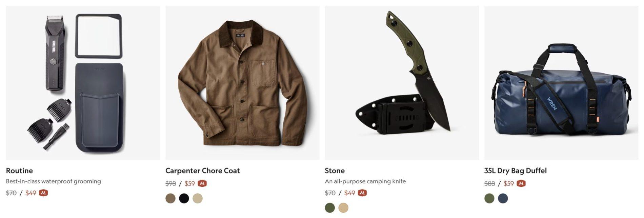The image size is (644, 218).
Task: Click member badge icon beside Routine $49 price
Action: click(x=43, y=193)
